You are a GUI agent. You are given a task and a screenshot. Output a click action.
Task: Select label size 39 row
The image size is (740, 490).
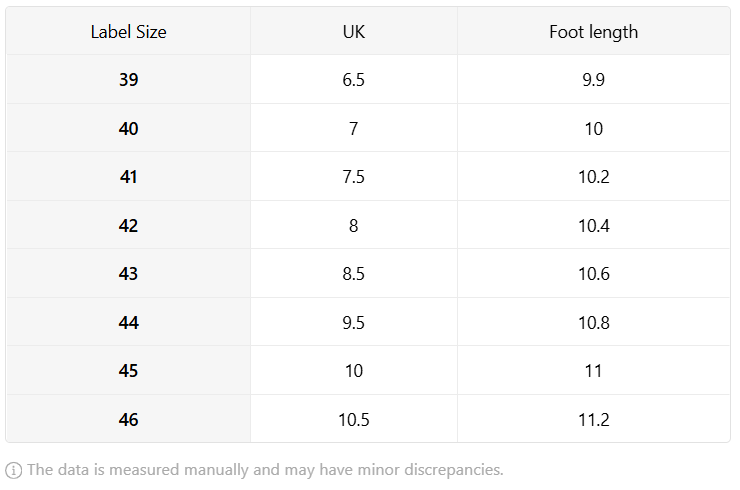pos(368,79)
